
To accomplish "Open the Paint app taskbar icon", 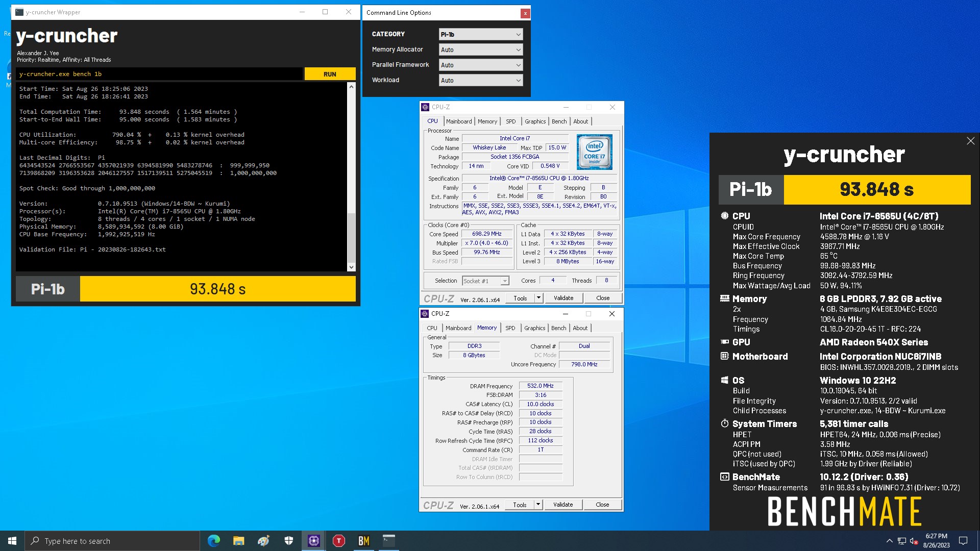I will pos(263,541).
